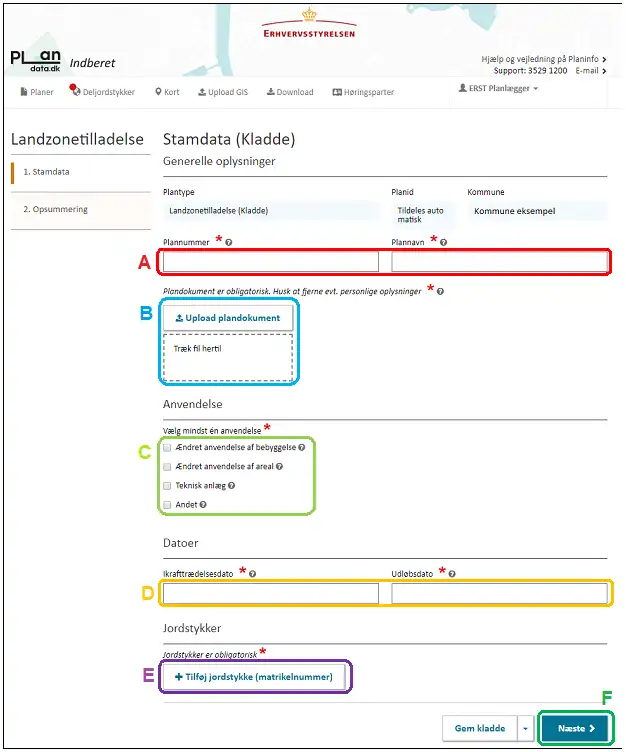
Task: Tick the Teknisk anlæg checkbox
Action: click(x=167, y=486)
